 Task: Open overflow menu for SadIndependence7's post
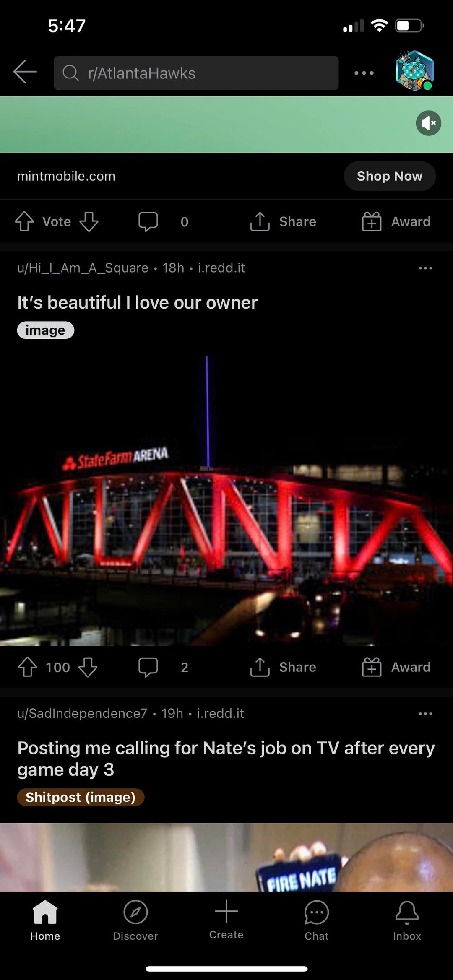coord(425,713)
